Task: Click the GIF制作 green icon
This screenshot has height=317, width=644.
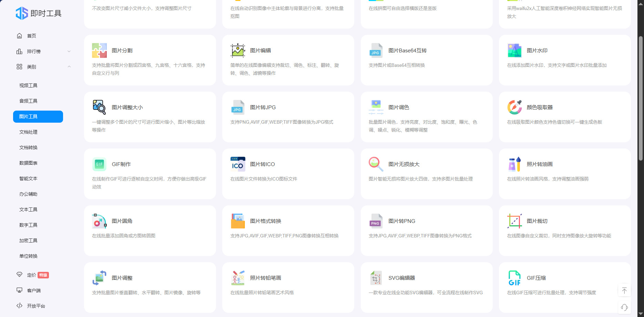Action: pyautogui.click(x=99, y=164)
